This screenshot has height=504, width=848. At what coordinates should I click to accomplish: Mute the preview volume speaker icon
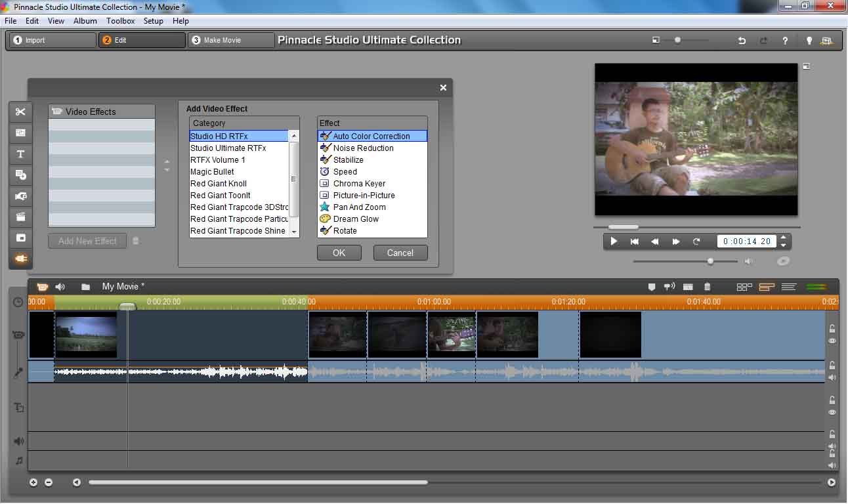[748, 261]
